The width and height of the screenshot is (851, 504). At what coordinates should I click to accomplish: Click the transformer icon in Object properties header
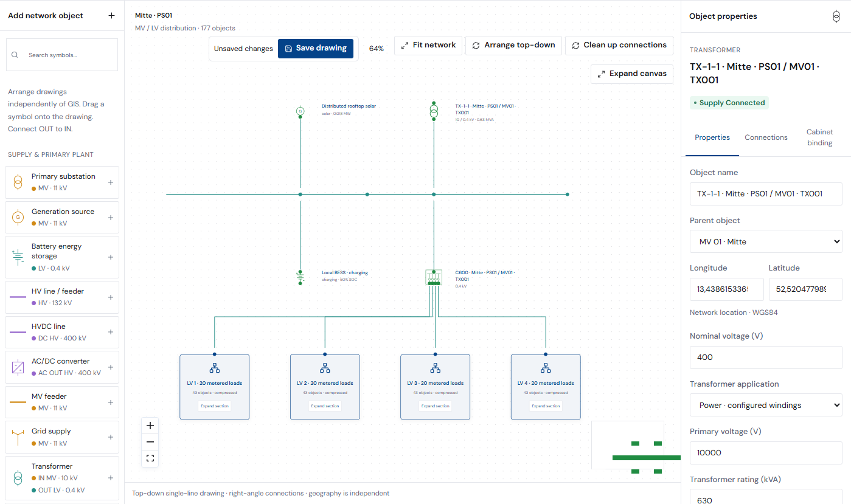(836, 16)
